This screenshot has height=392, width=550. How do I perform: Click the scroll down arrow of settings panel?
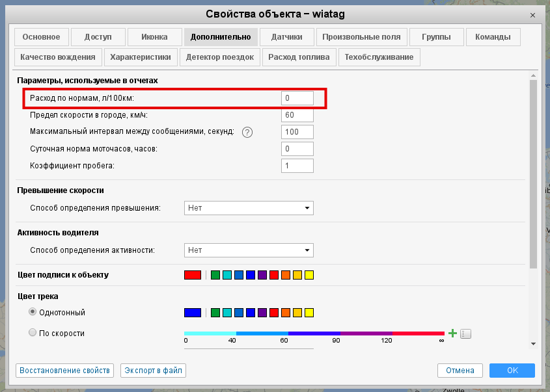coord(533,344)
